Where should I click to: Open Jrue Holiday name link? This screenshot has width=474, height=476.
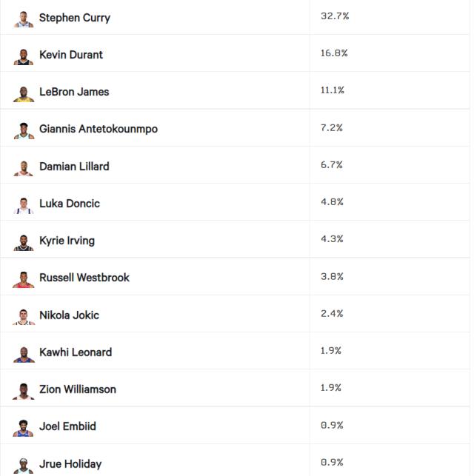[70, 463]
